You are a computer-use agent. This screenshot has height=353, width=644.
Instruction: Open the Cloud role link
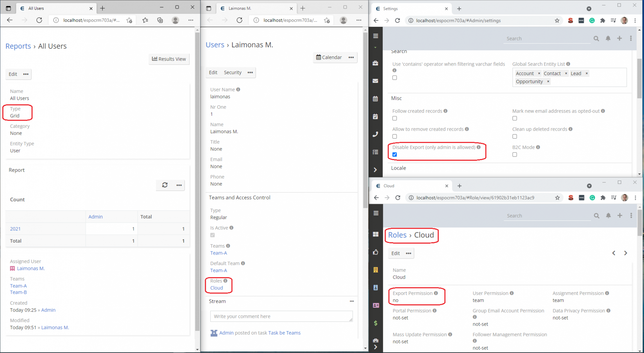point(217,288)
